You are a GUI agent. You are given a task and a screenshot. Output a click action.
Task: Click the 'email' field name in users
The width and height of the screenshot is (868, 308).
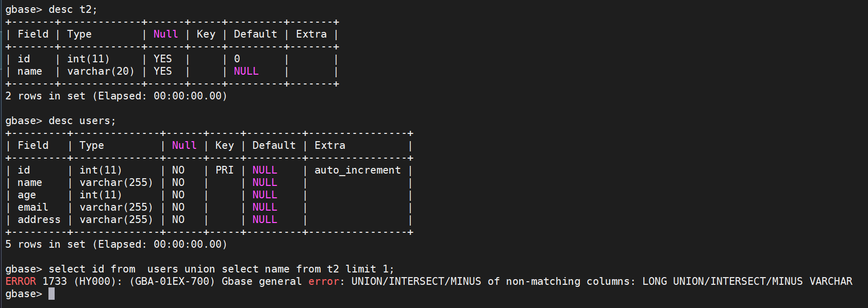pos(33,208)
